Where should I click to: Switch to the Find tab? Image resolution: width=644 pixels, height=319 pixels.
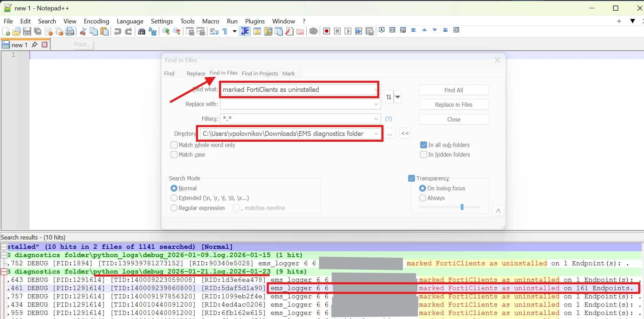169,73
